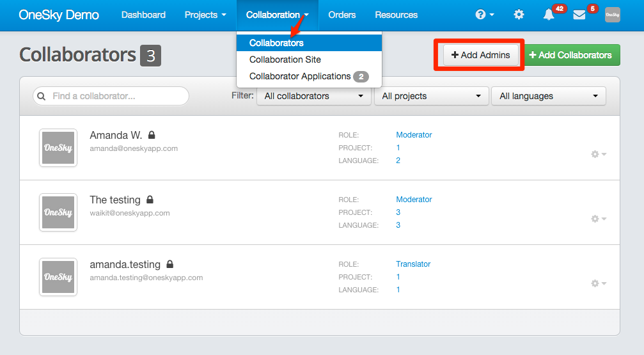Open Amanda W.'s gear options menu
644x355 pixels.
pyautogui.click(x=599, y=154)
